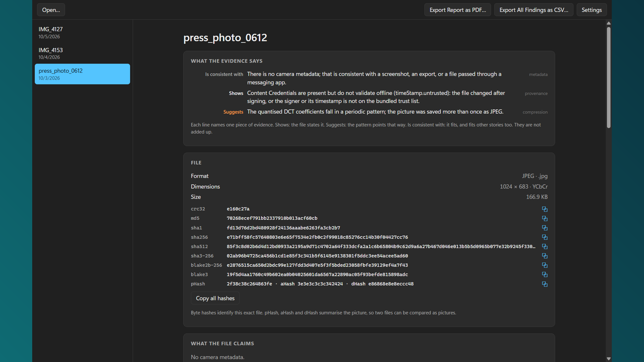Click the Content Credentials evidence sentence
The width and height of the screenshot is (644, 362).
[376, 97]
